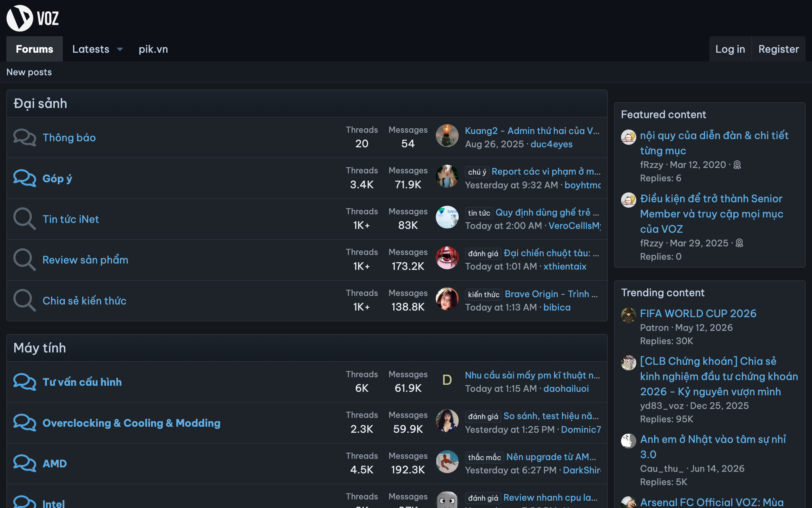812x508 pixels.
Task: Open xthientaix avatar in Review sản phẩm row
Action: click(447, 258)
